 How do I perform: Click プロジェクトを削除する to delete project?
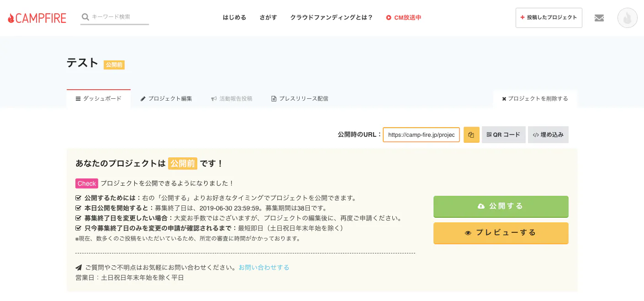(x=535, y=98)
